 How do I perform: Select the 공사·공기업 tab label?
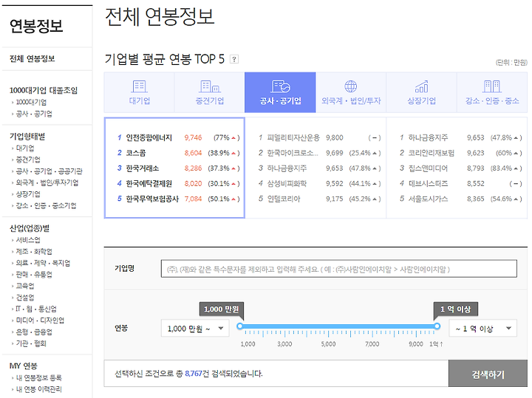[280, 100]
